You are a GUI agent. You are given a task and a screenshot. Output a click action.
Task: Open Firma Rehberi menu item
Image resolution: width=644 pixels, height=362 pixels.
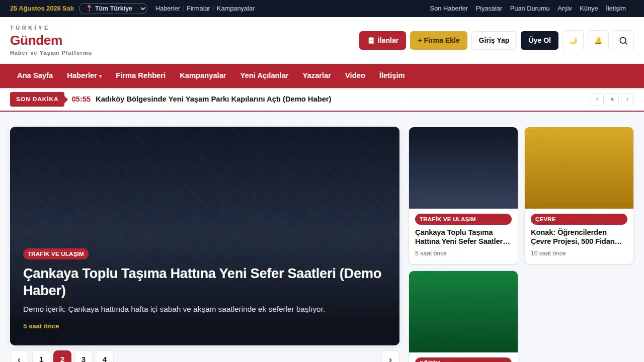140,75
